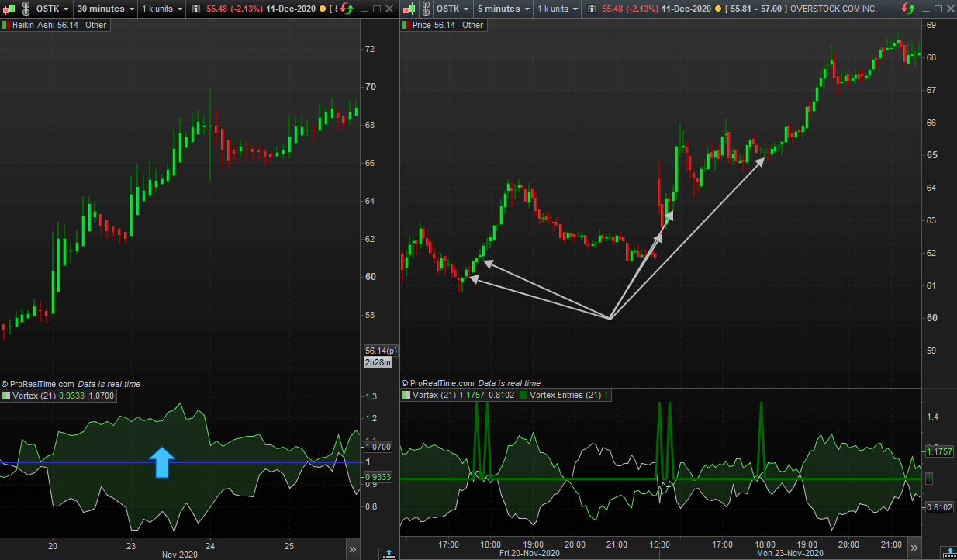Click refresh arrows icon in 30 minutes chart
957x560 pixels.
point(346,9)
